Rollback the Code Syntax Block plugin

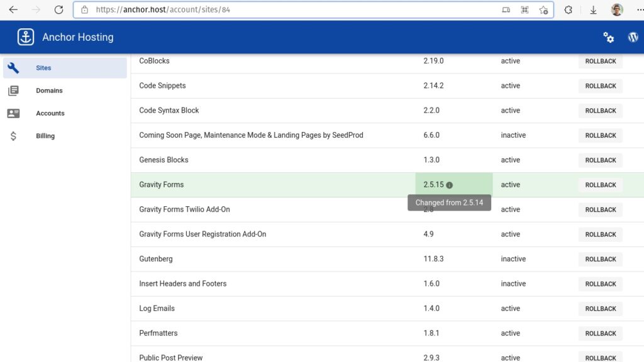coord(601,111)
